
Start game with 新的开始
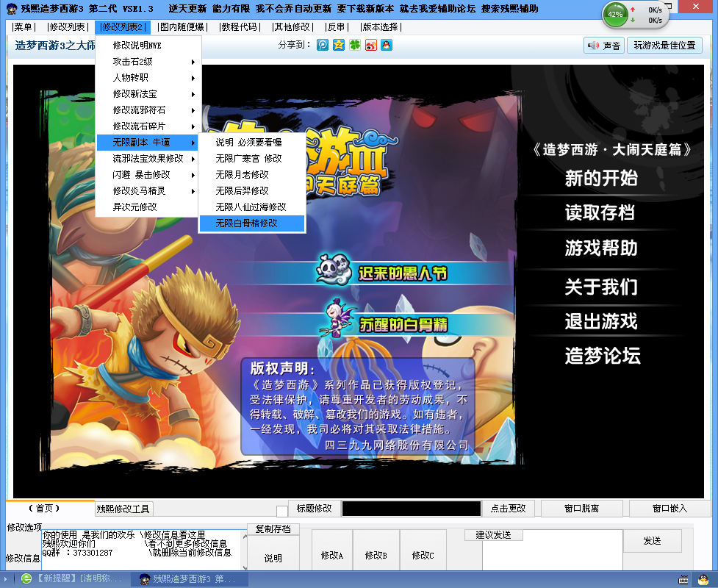pyautogui.click(x=601, y=178)
